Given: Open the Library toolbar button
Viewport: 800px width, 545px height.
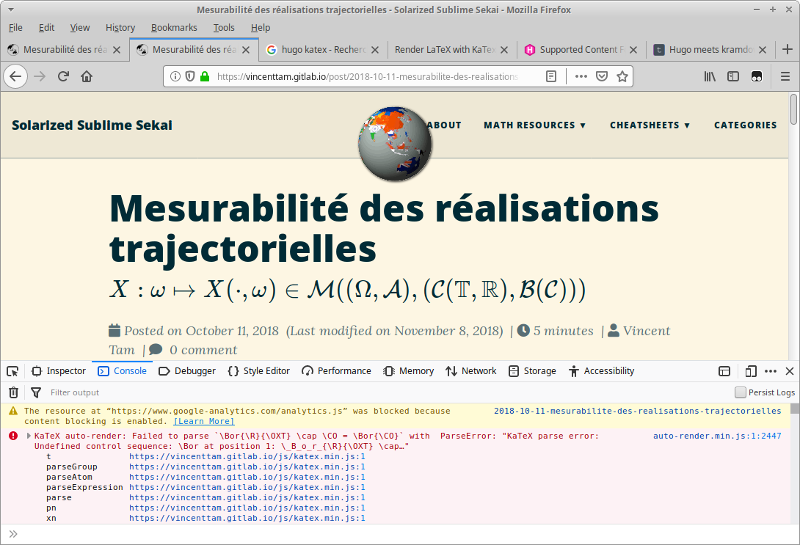Looking at the screenshot, I should 710,76.
